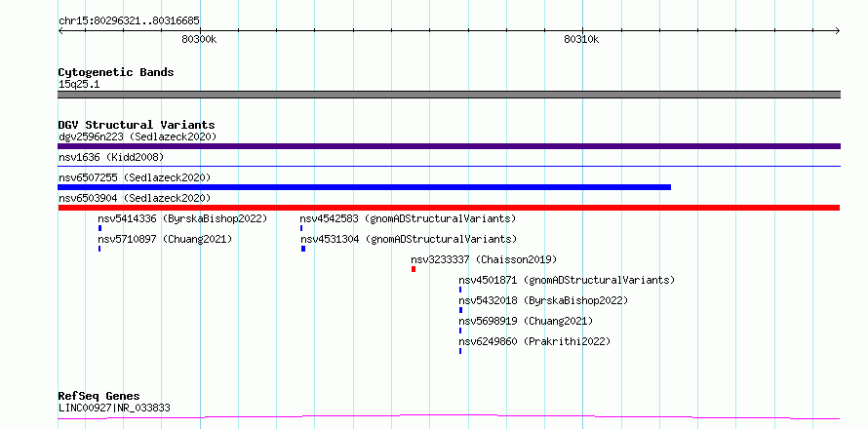Click the nsv5698919 blue marker

(460, 331)
